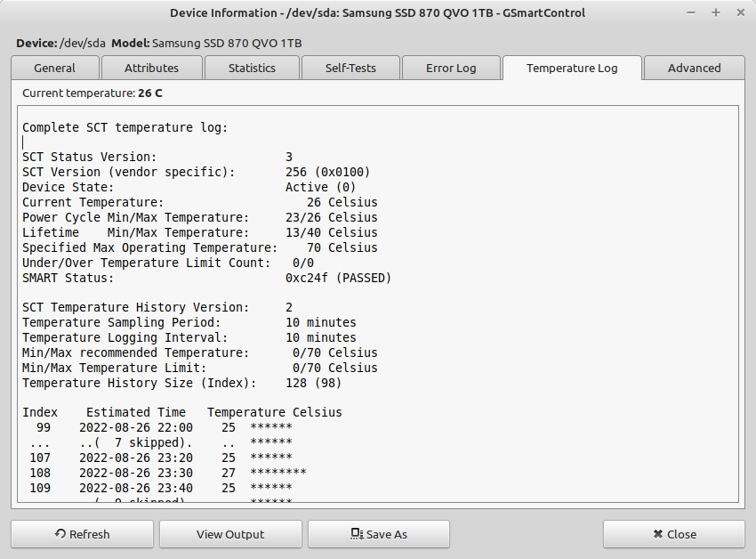Click the Samsung SSD 870 QVO model label
This screenshot has width=756, height=559.
226,43
